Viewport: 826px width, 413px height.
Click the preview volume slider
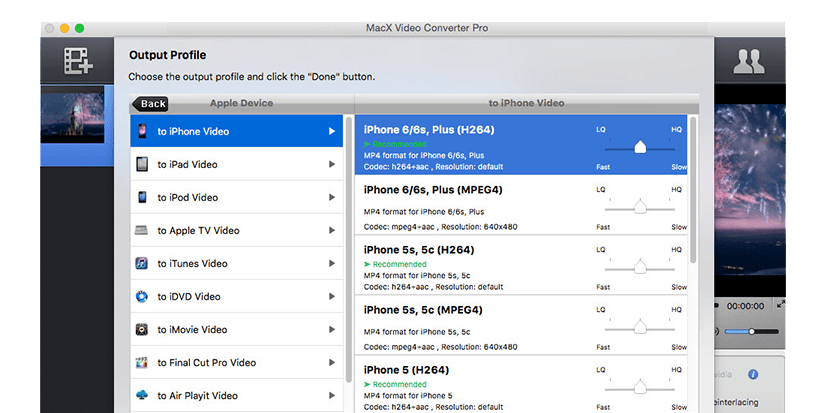[x=751, y=331]
